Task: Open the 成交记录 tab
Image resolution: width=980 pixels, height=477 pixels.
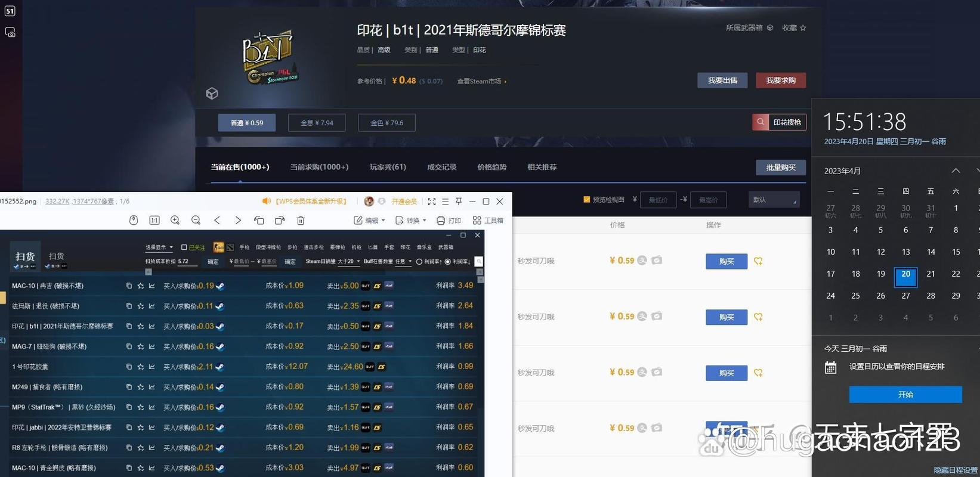Action: pos(441,167)
